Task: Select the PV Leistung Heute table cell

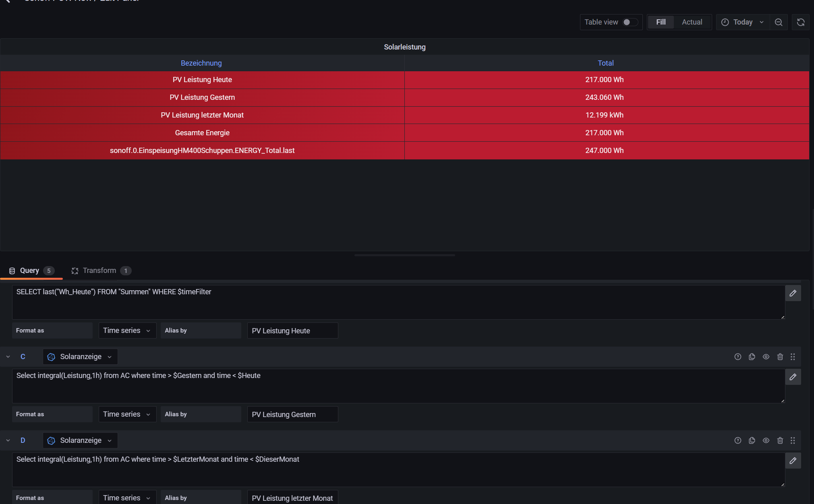Action: pos(202,80)
